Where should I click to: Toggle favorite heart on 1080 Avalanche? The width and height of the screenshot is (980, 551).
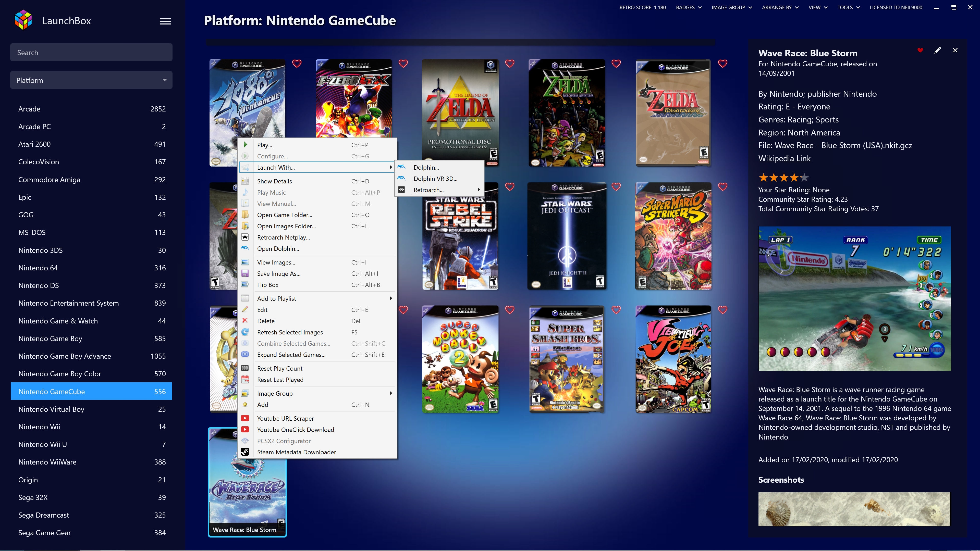tap(297, 64)
